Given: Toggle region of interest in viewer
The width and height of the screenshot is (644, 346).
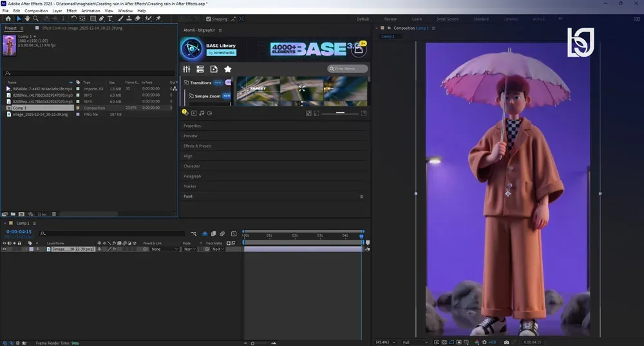Looking at the screenshot, I should (459, 342).
